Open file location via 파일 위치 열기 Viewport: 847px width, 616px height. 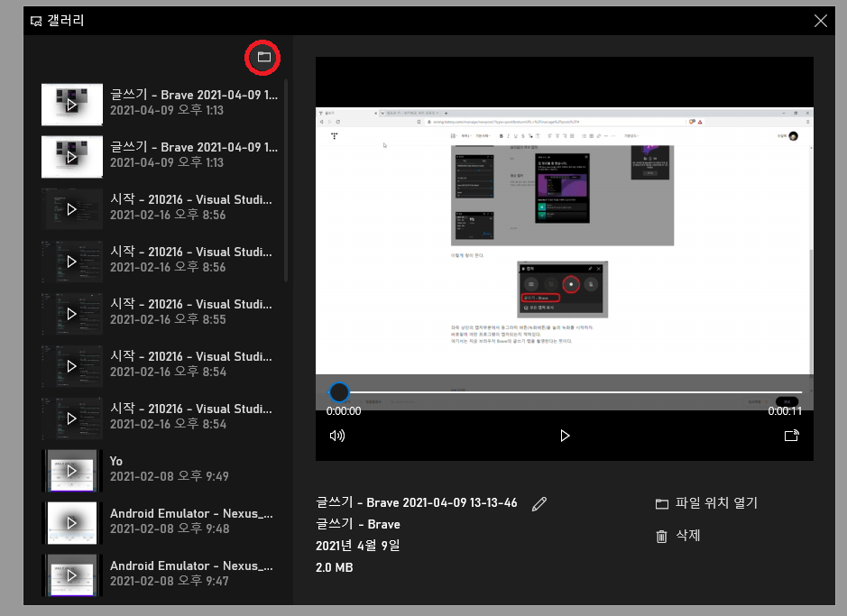[706, 503]
